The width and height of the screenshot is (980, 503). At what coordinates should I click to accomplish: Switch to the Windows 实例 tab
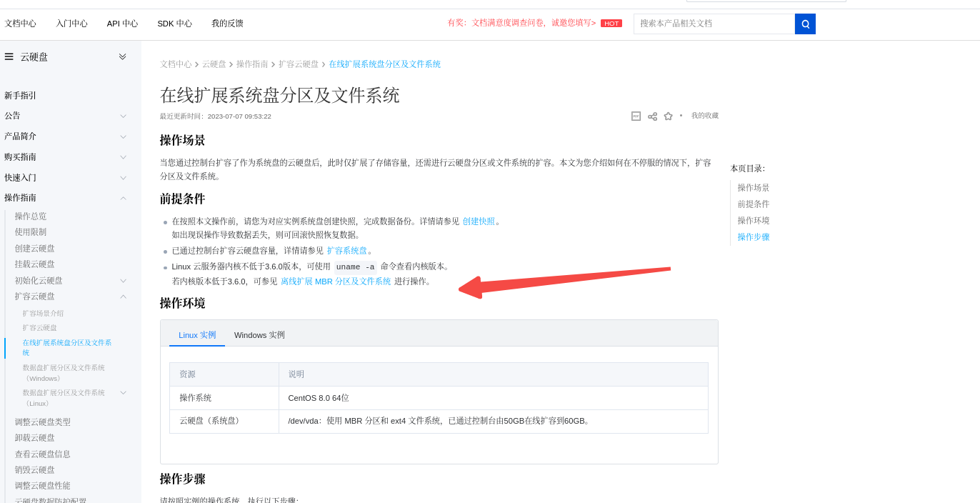pyautogui.click(x=259, y=335)
